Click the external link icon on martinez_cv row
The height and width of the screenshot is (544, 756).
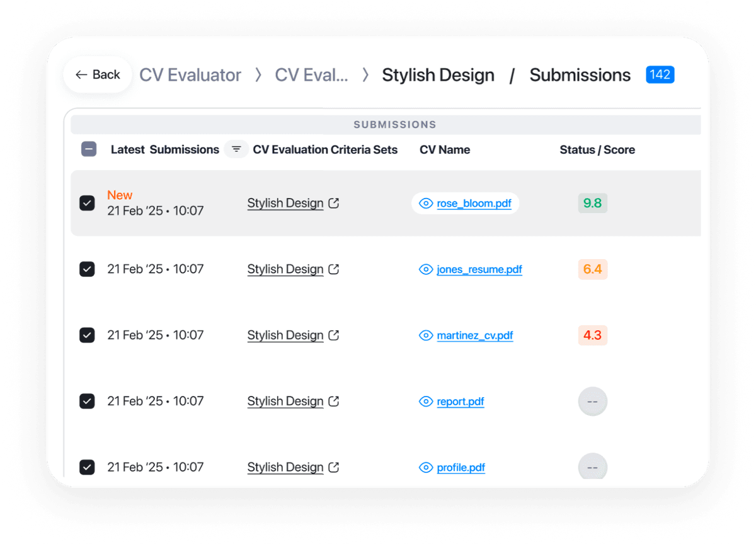pos(334,335)
